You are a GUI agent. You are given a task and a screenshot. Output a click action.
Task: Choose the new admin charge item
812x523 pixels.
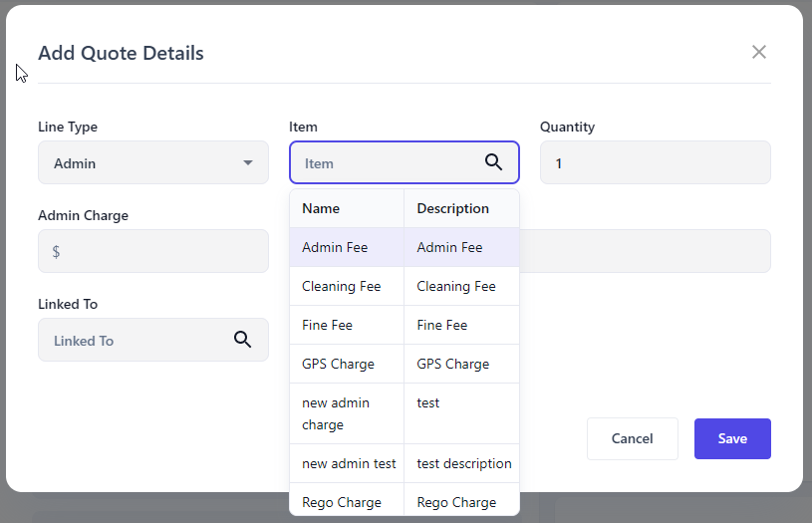pos(336,413)
